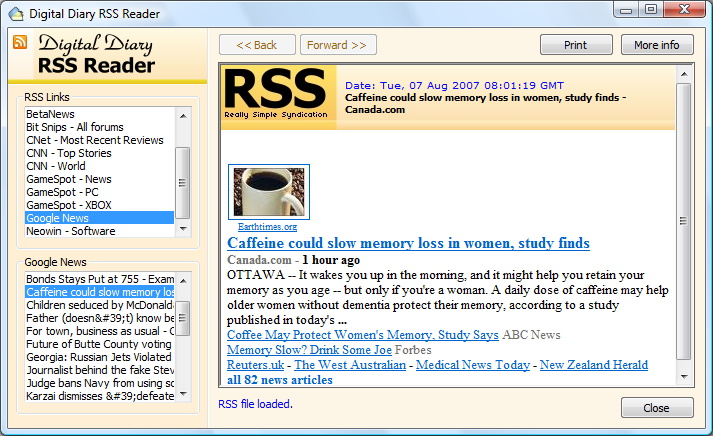
Task: Select GameSpot - XBOX feed
Action: tap(100, 205)
